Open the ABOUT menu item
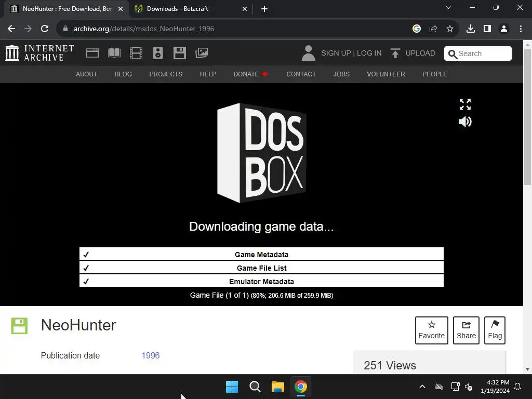Image resolution: width=532 pixels, height=399 pixels. point(87,74)
